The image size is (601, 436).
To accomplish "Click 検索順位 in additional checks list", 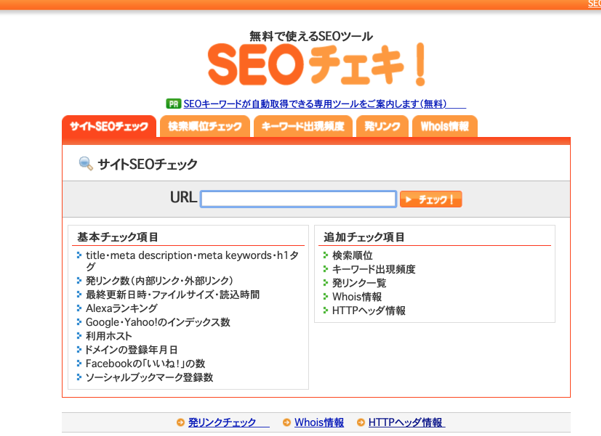I will pyautogui.click(x=352, y=255).
